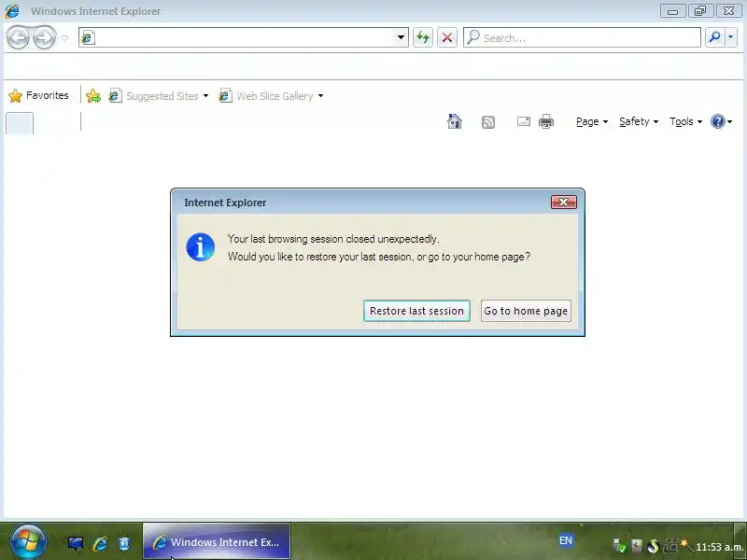Open the Suggested Sites link
This screenshot has height=560, width=747.
[153, 96]
